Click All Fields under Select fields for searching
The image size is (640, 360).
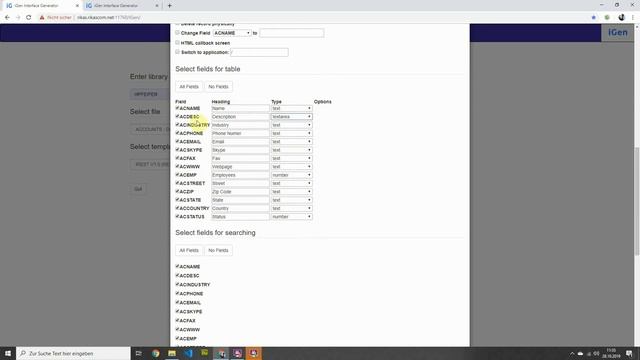point(189,250)
